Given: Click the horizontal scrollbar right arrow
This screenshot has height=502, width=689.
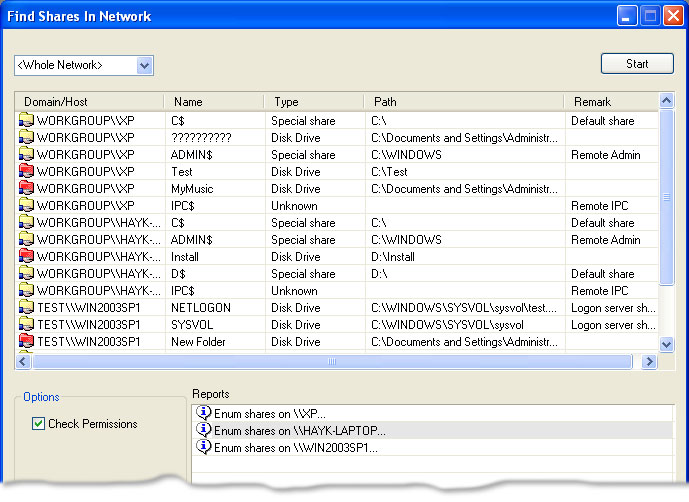Looking at the screenshot, I should [x=649, y=362].
